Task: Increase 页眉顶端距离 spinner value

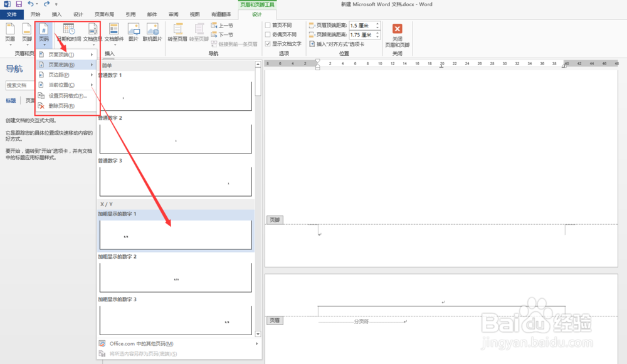Action: coord(377,24)
